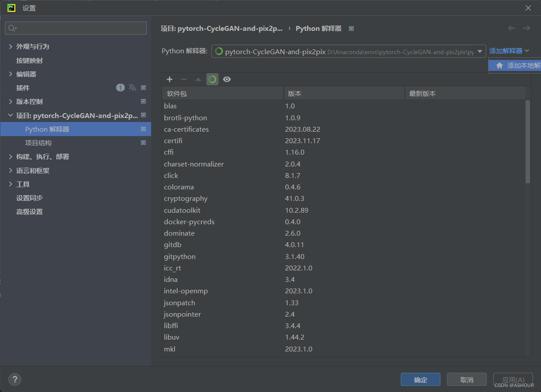Screen dimensions: 541x392
Task: Click the 应用(A) button
Action: (x=513, y=379)
